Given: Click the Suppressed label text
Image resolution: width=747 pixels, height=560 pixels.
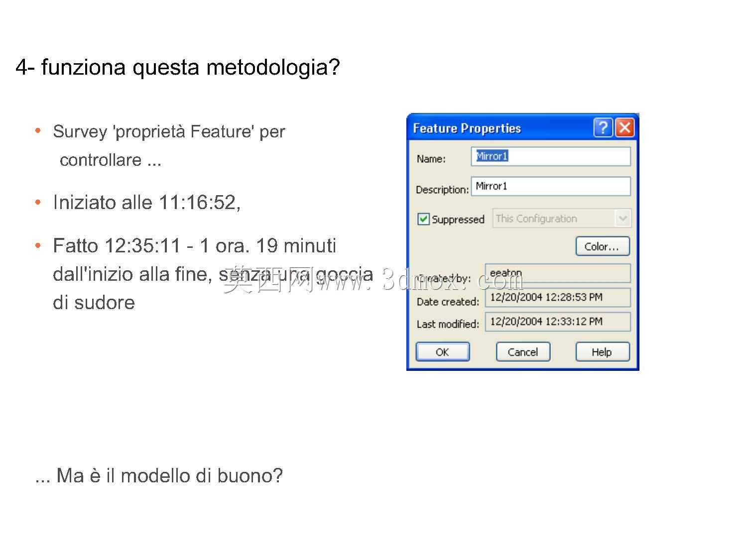Looking at the screenshot, I should tap(458, 220).
